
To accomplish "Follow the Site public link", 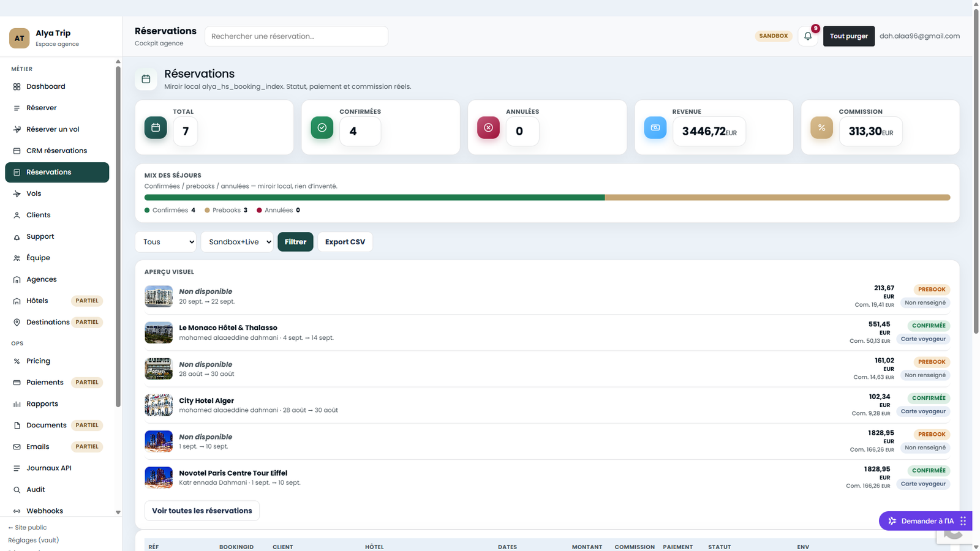I will [x=28, y=528].
